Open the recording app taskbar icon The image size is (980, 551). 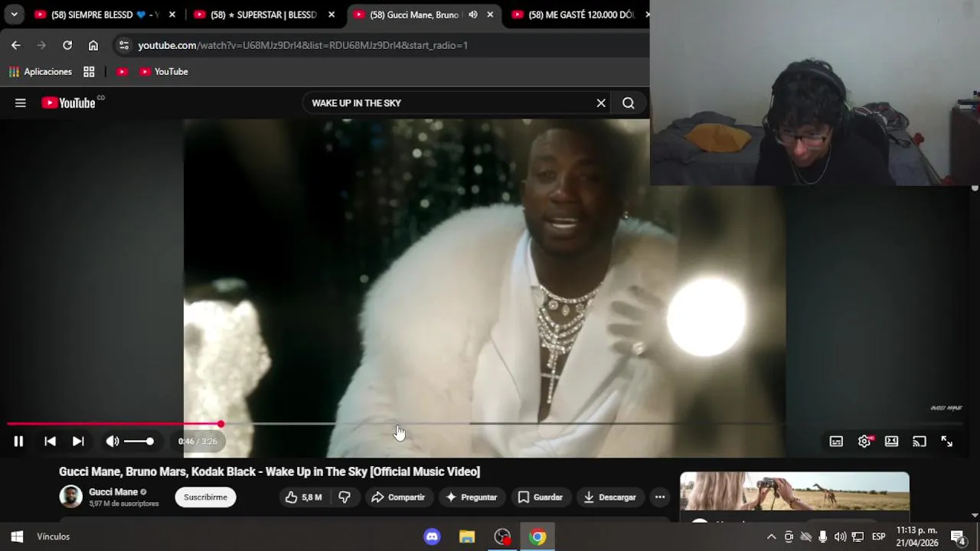[x=502, y=536]
